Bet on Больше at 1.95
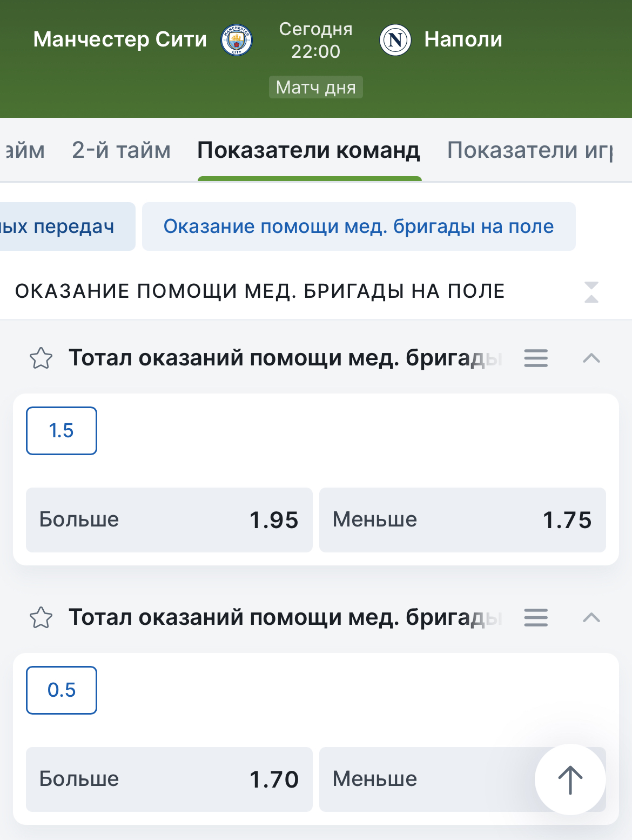This screenshot has width=632, height=840. [x=169, y=520]
